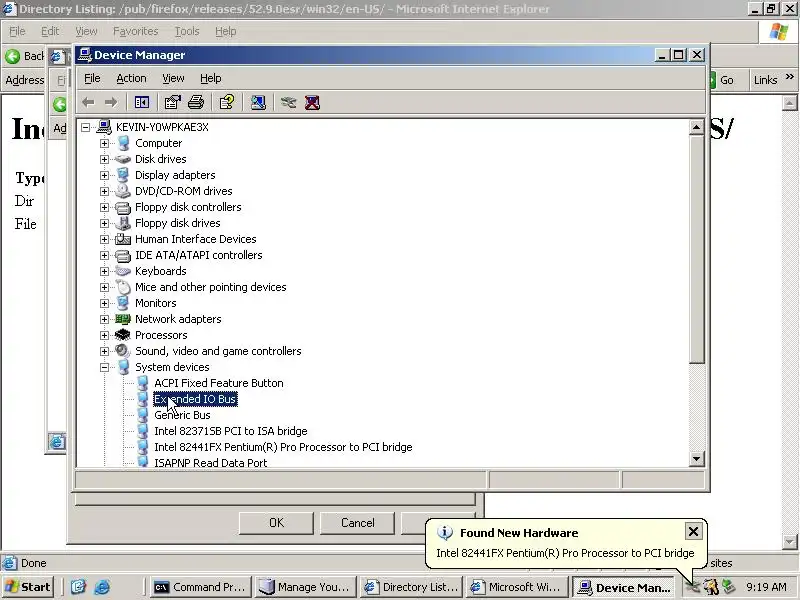This screenshot has height=600, width=800.
Task: Click the Mice and other pointing devices icon
Action: [123, 287]
